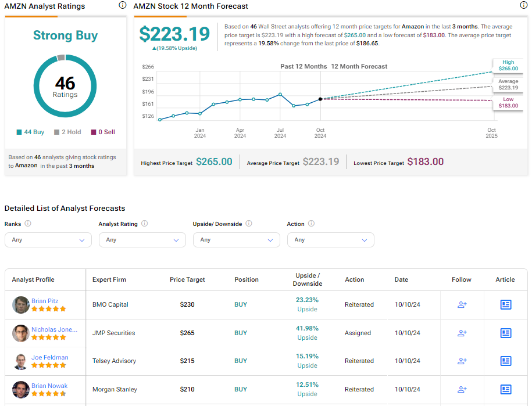Open article for Telsey Advisory rating
This screenshot has height=406, width=532.
[506, 361]
